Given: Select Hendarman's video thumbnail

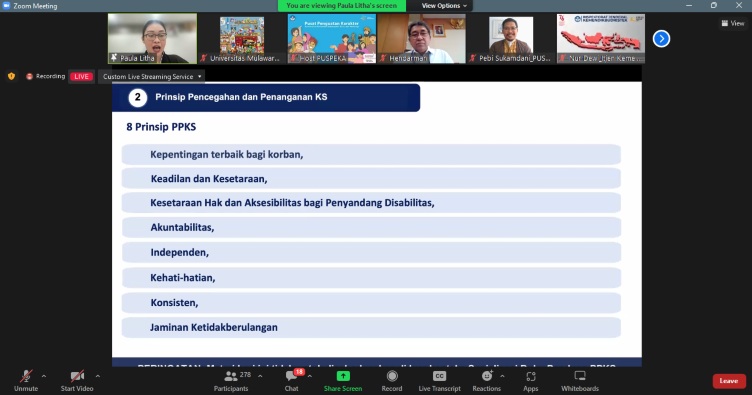Looking at the screenshot, I should pyautogui.click(x=421, y=38).
